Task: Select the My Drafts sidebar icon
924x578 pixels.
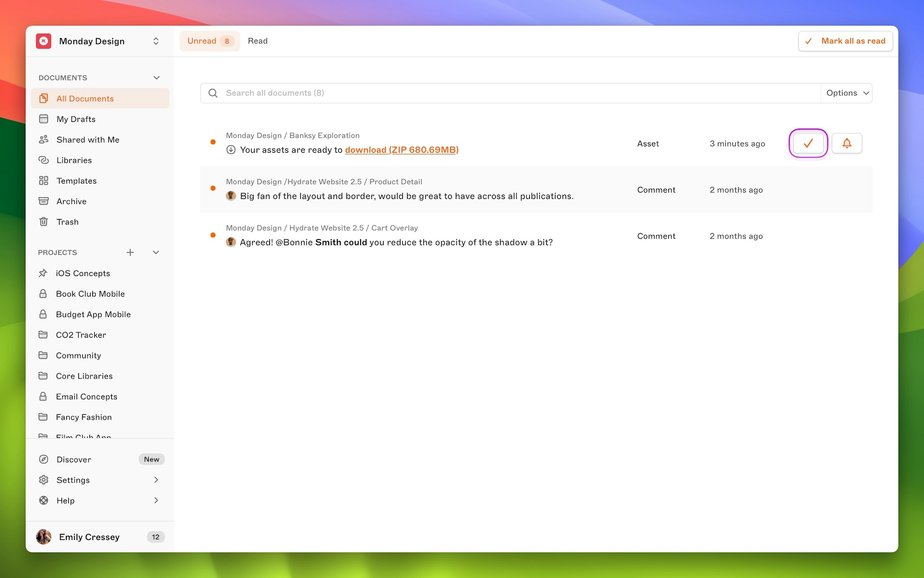Action: pos(44,119)
